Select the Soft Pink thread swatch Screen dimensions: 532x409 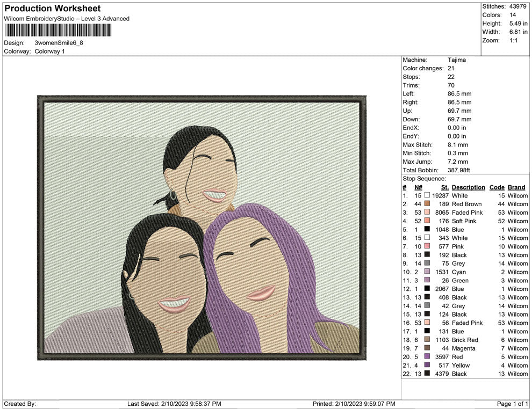427,221
